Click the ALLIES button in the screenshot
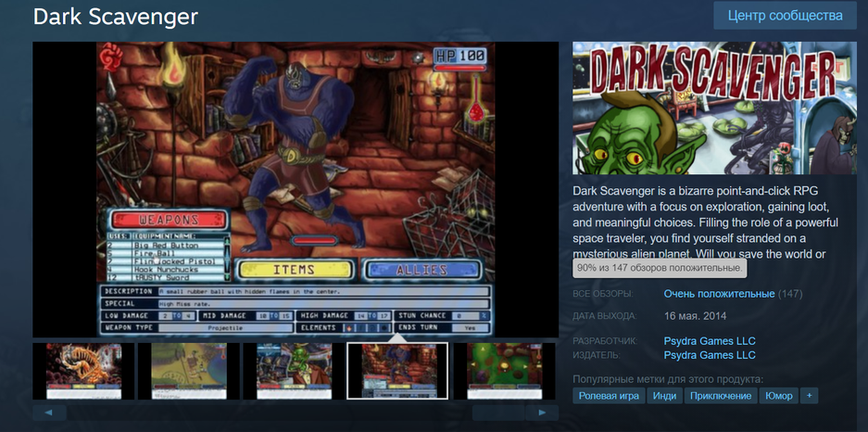Screen dimensions: 868x432 [421, 270]
